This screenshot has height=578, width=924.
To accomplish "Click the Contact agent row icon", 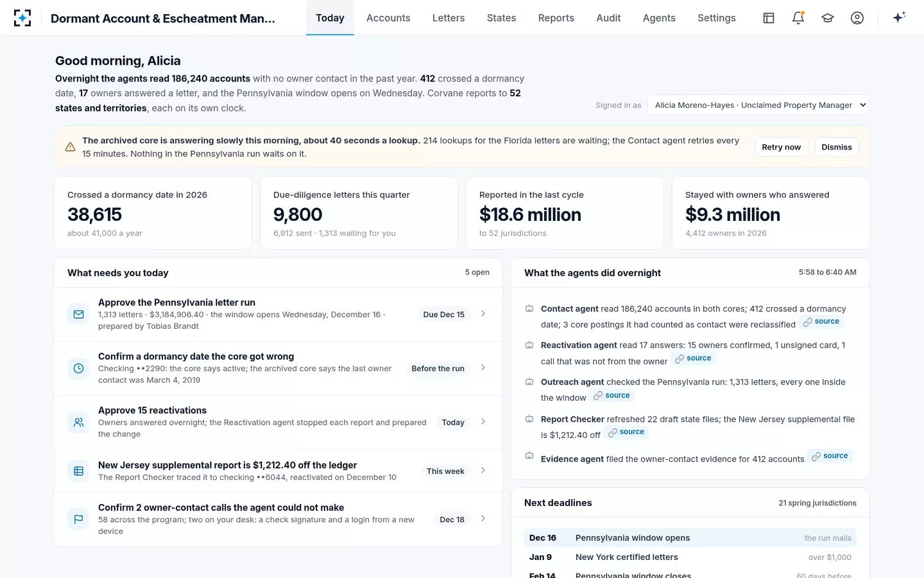I will [x=529, y=309].
